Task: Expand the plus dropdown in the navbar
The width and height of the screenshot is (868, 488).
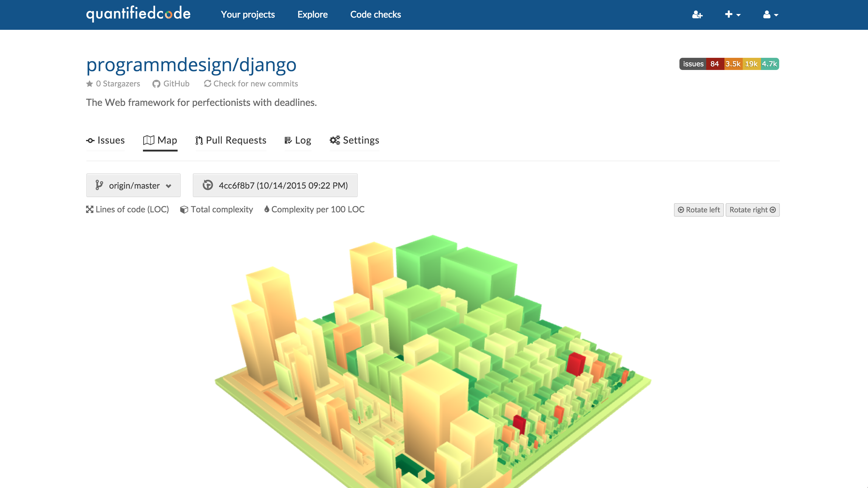Action: coord(732,15)
